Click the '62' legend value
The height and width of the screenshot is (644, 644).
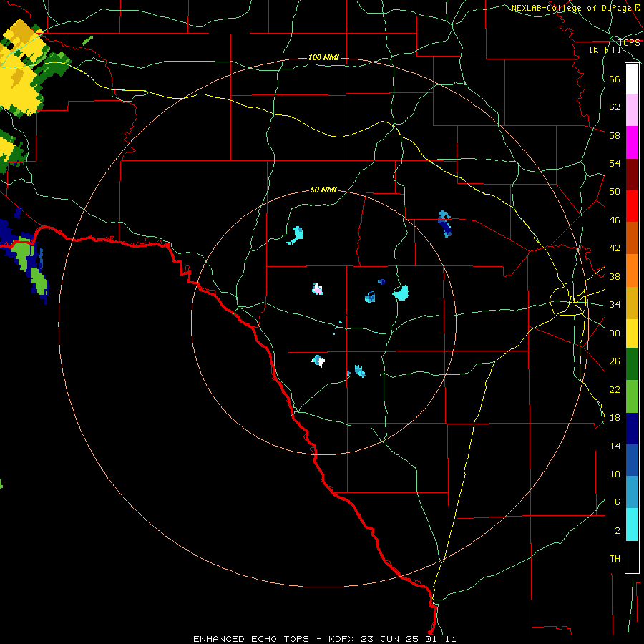pos(615,107)
